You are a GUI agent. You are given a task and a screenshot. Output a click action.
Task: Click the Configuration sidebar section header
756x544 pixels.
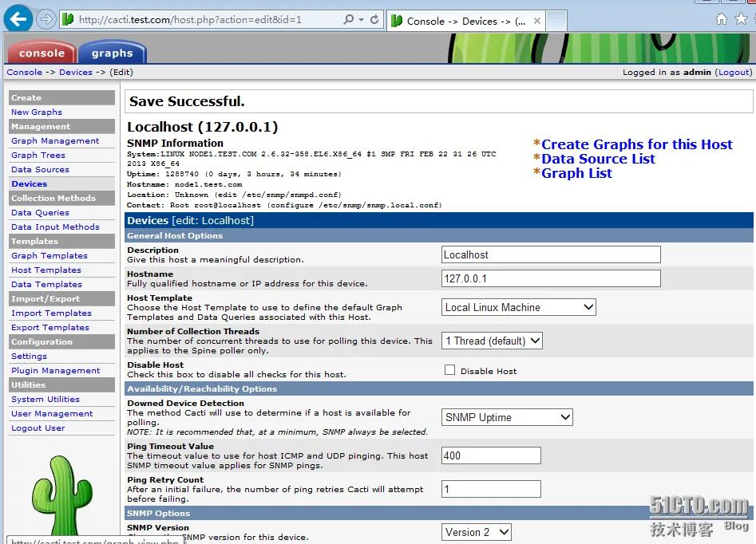tap(61, 341)
